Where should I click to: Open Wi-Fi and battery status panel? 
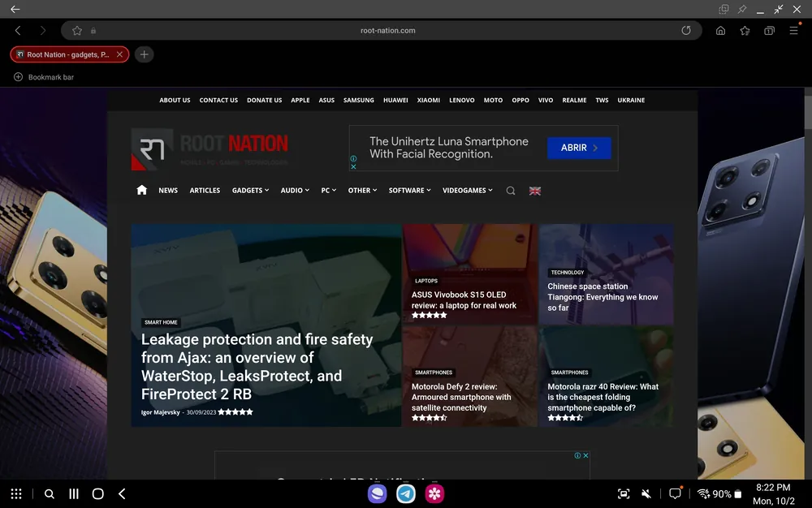719,494
